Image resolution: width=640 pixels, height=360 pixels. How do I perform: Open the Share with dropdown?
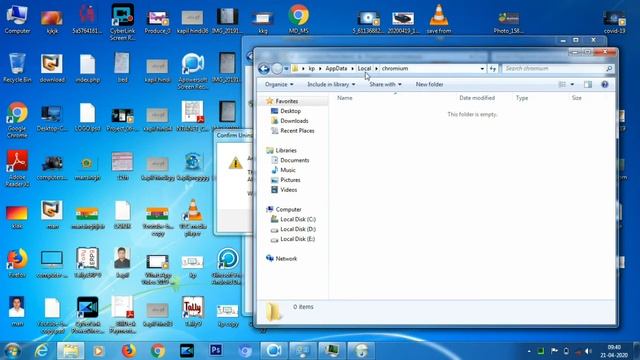click(385, 84)
